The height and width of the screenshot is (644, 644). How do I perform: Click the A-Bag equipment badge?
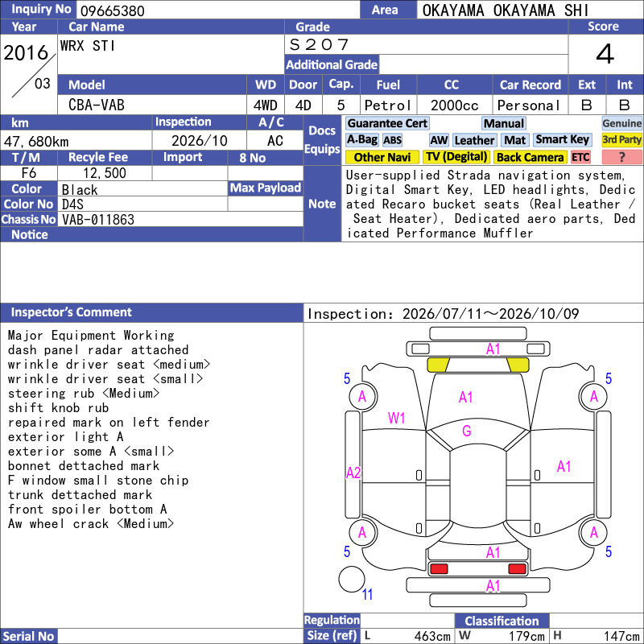(361, 140)
